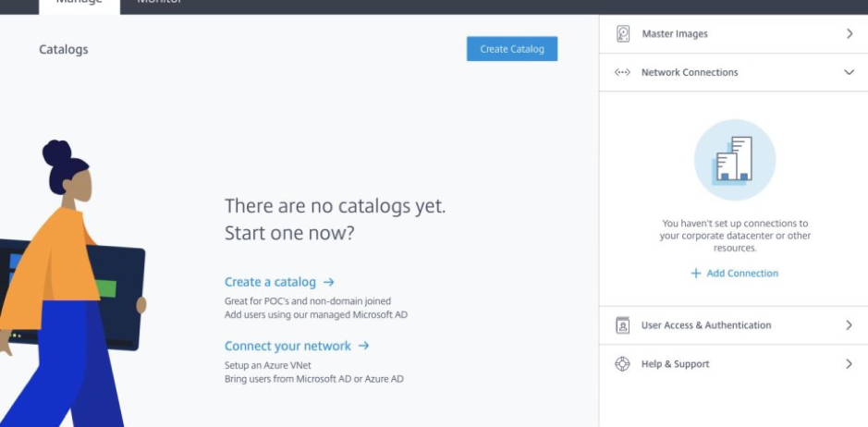Click 'Bring users from Microsoft AD or Azure AD'

(x=314, y=379)
